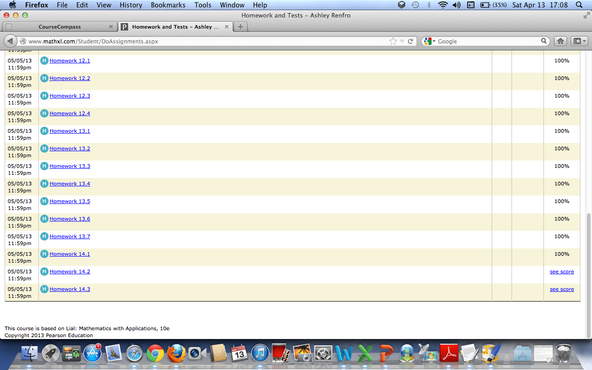Click the H icon beside Homework 12.1

tap(44, 60)
